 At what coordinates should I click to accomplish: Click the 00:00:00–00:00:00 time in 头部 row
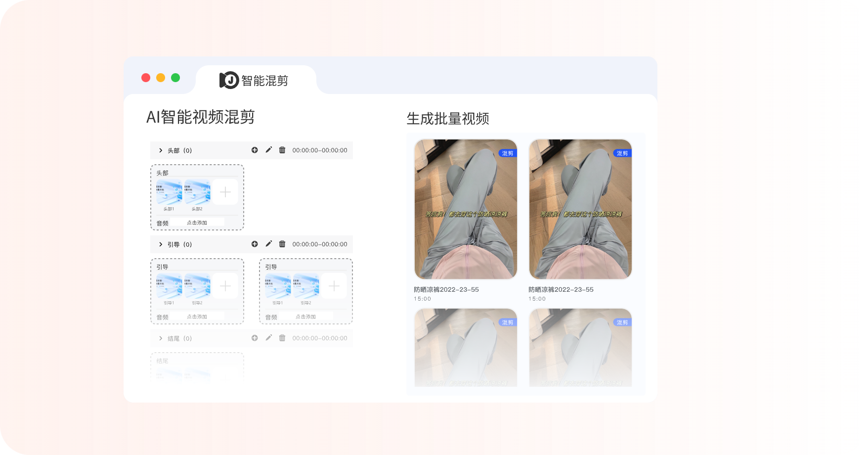tap(320, 150)
